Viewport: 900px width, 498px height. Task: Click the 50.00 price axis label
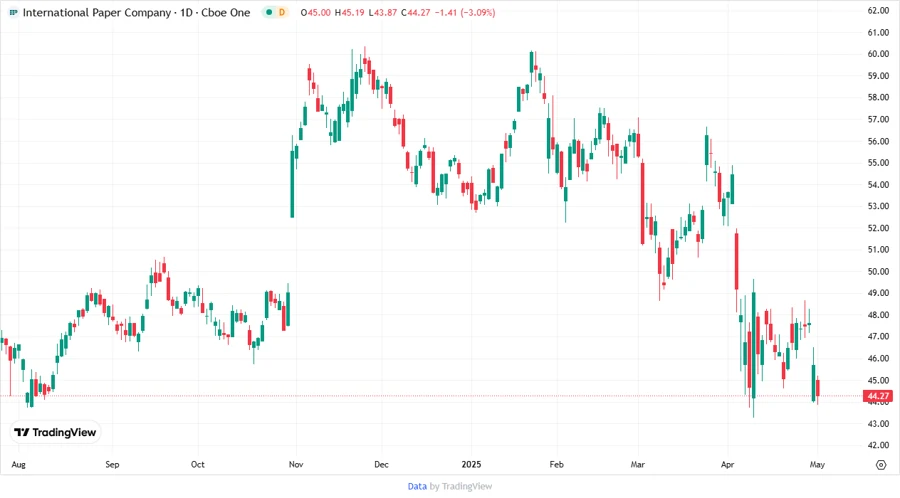coord(878,271)
